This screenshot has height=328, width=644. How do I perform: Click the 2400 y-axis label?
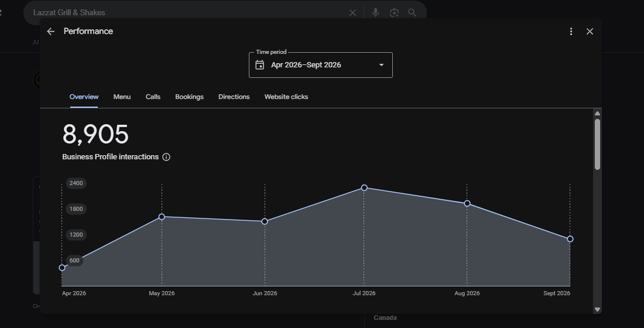[76, 183]
